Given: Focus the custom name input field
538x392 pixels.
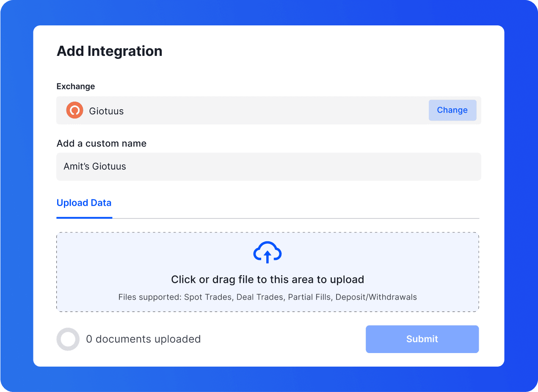Looking at the screenshot, I should (268, 167).
